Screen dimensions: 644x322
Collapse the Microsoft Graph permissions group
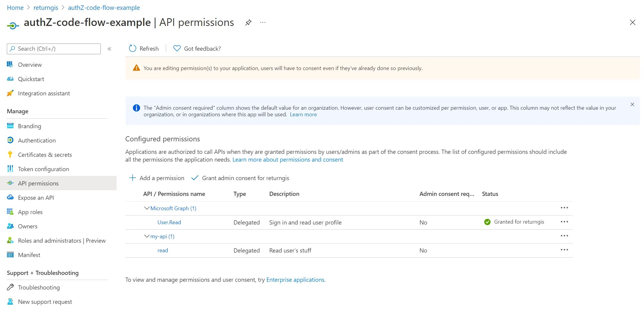pyautogui.click(x=147, y=208)
